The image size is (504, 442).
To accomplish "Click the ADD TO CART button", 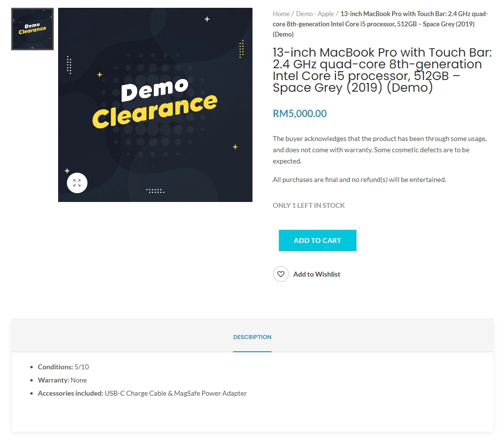I will pos(317,241).
